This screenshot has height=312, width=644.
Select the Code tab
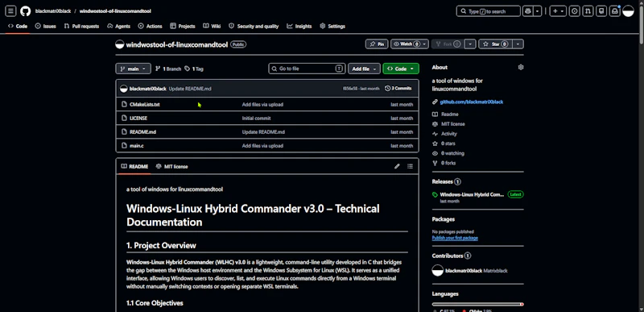pos(17,27)
